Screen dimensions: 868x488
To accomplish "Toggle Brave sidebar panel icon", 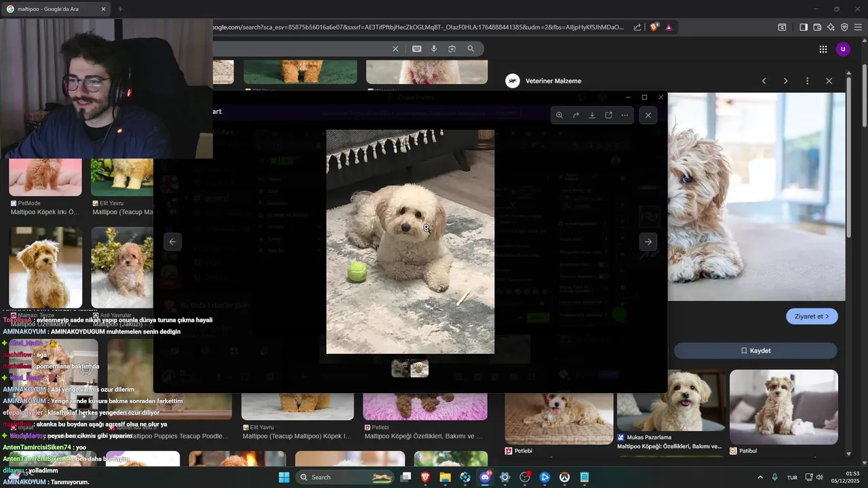I will [803, 27].
